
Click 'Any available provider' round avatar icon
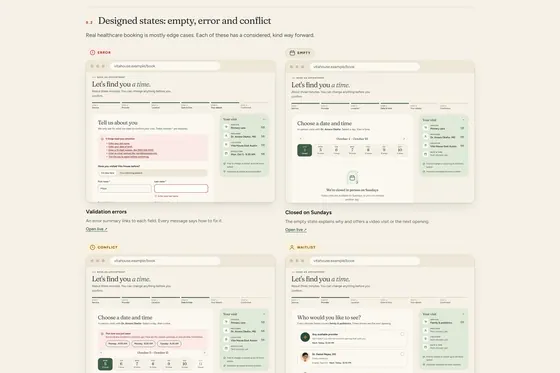click(x=305, y=337)
